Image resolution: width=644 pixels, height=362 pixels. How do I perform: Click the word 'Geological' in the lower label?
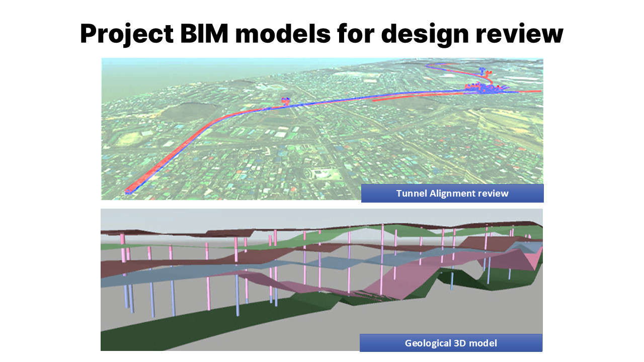[x=429, y=343]
